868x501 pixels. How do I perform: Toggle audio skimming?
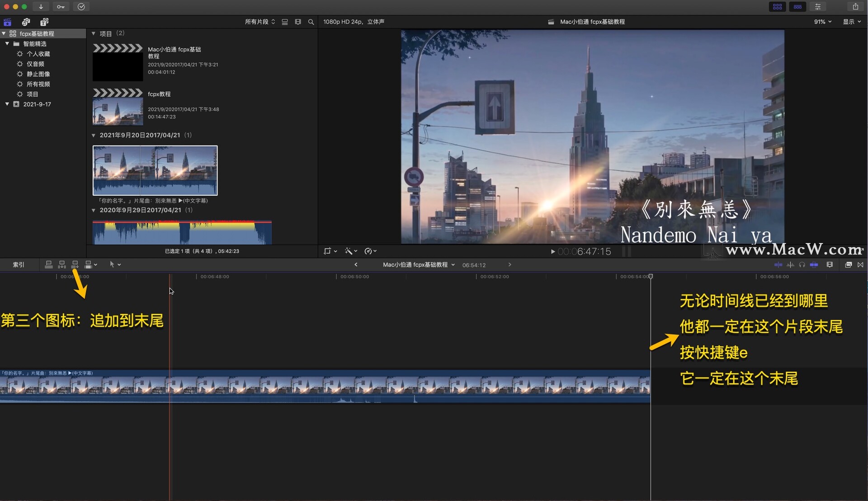click(790, 265)
